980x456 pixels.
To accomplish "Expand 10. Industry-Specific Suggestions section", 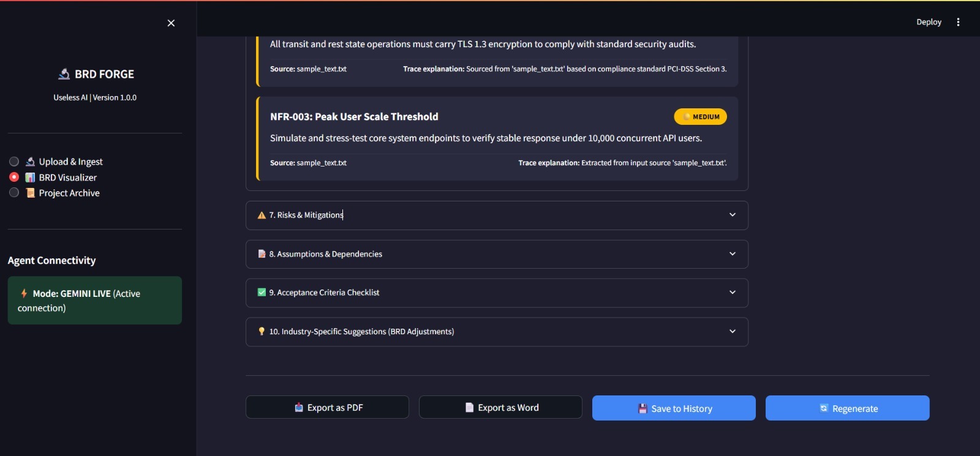I will [x=497, y=332].
